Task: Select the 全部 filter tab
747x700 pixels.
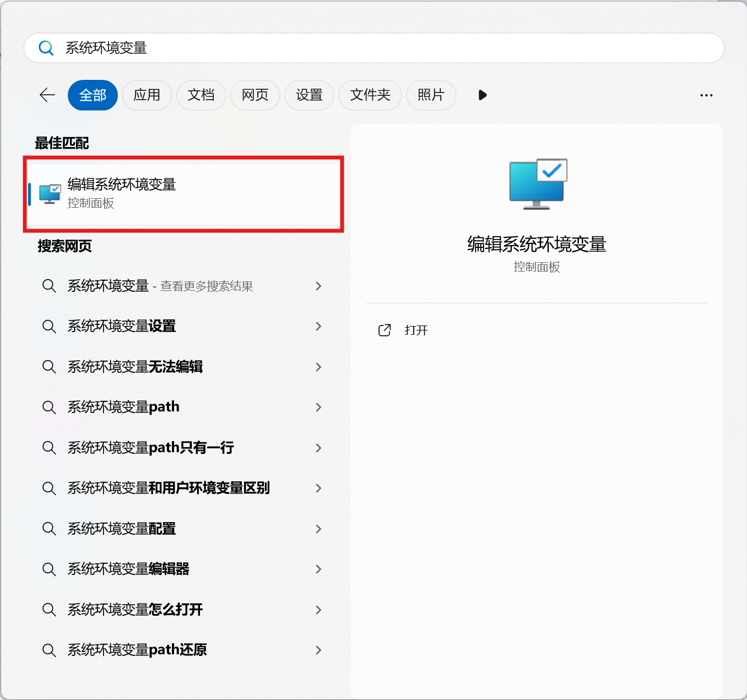Action: click(x=93, y=95)
